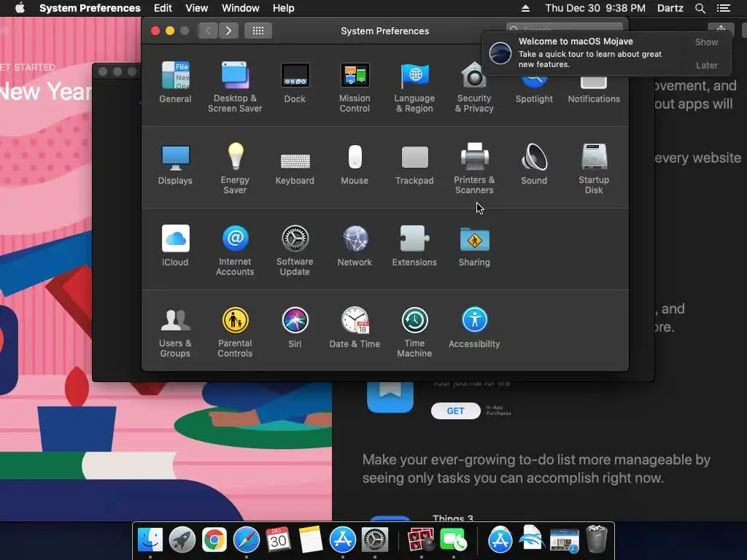The height and width of the screenshot is (560, 747).
Task: Open Parental Controls preferences
Action: tap(235, 332)
